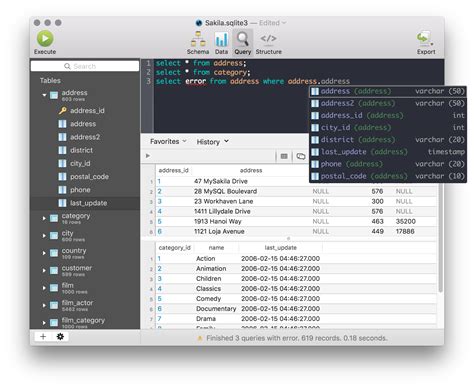The width and height of the screenshot is (474, 388).
Task: Click the name column header
Action: pos(216,248)
